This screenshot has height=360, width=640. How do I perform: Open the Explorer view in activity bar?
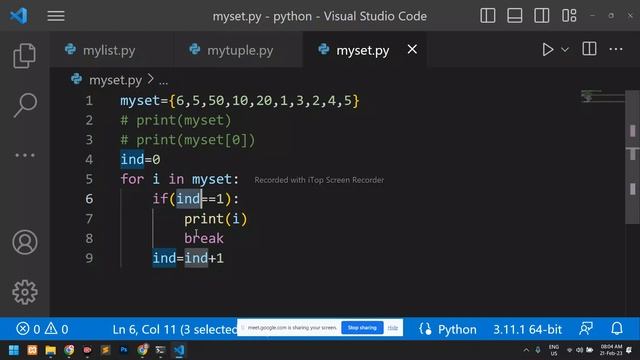tap(24, 56)
